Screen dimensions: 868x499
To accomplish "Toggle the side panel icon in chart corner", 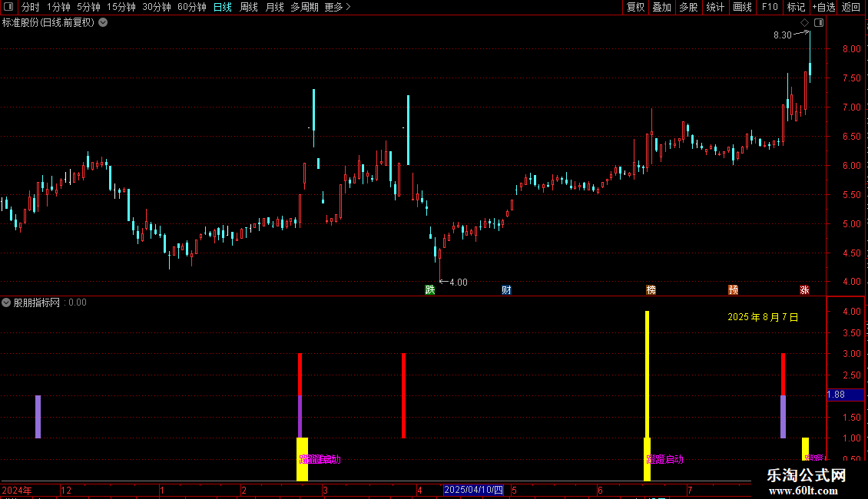I will click(819, 23).
